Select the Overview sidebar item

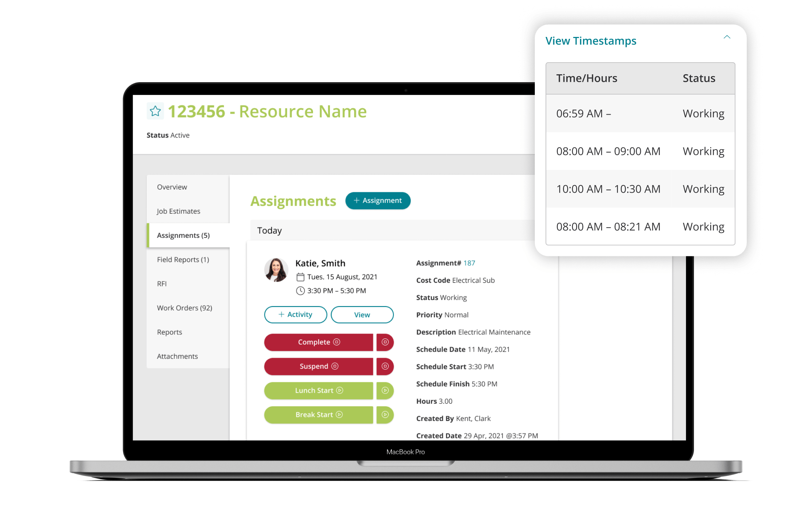172,187
